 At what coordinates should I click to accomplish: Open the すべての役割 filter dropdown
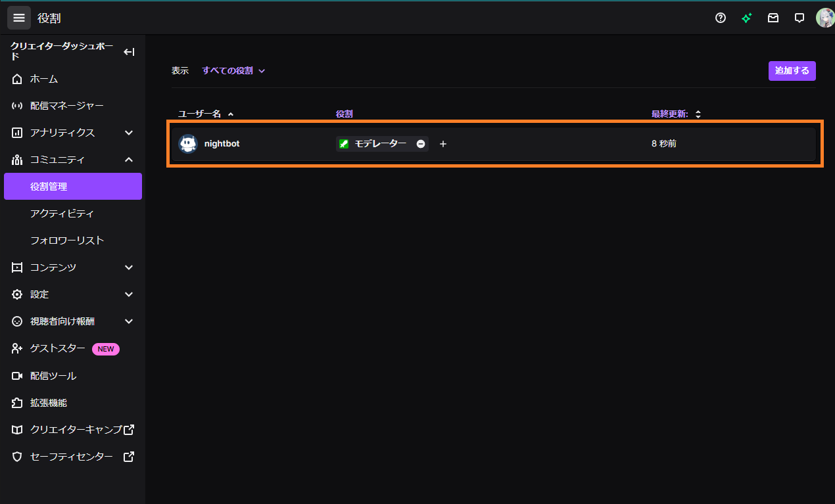click(233, 71)
